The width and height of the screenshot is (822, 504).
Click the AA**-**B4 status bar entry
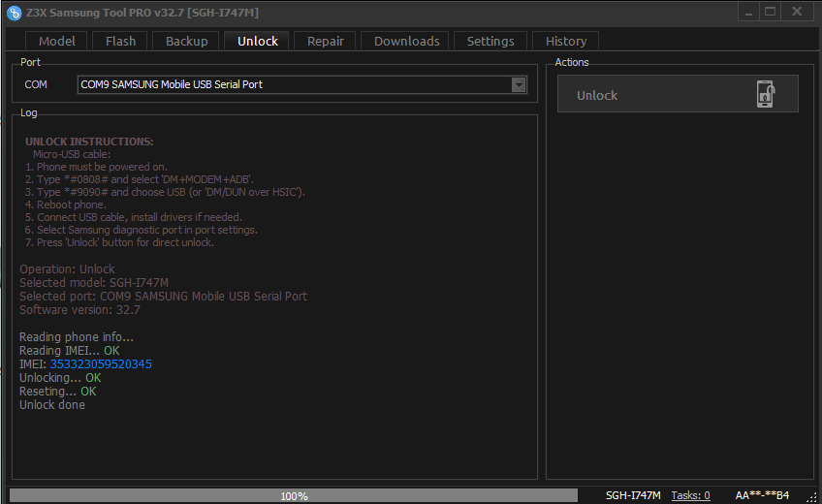click(762, 495)
